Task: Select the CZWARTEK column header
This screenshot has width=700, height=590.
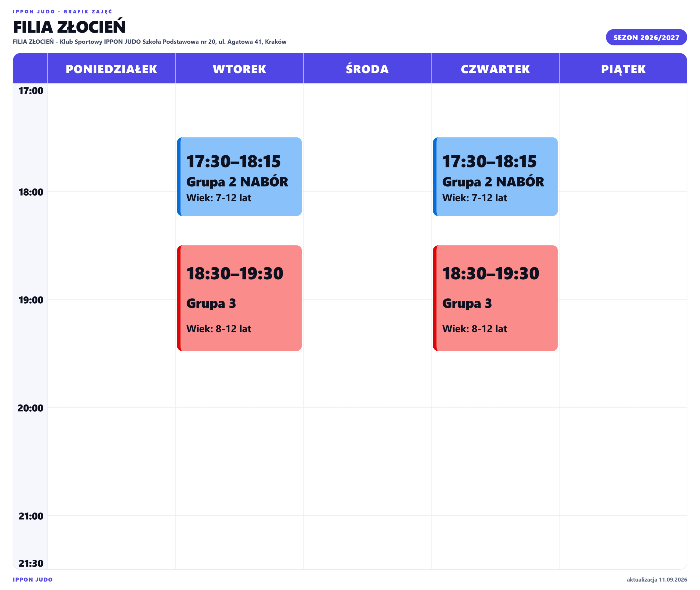Action: point(495,69)
